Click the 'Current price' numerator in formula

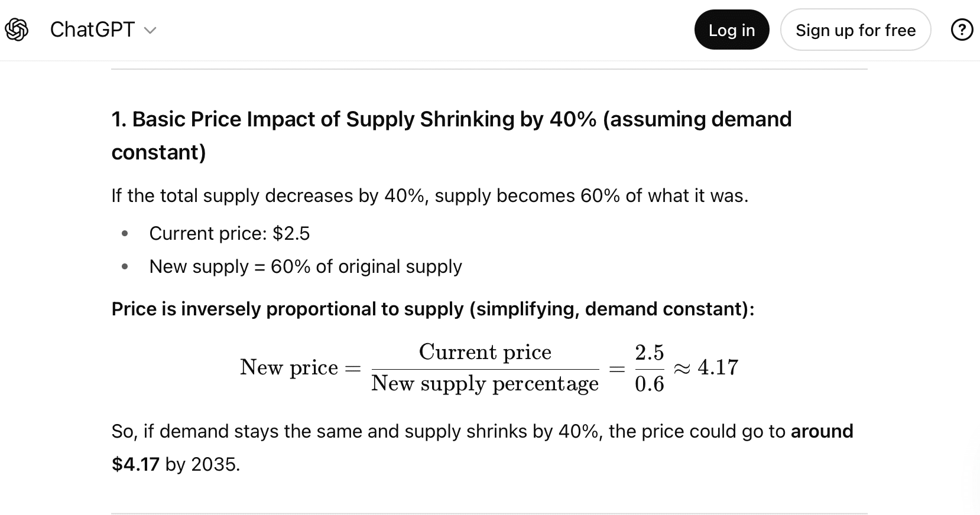point(485,352)
